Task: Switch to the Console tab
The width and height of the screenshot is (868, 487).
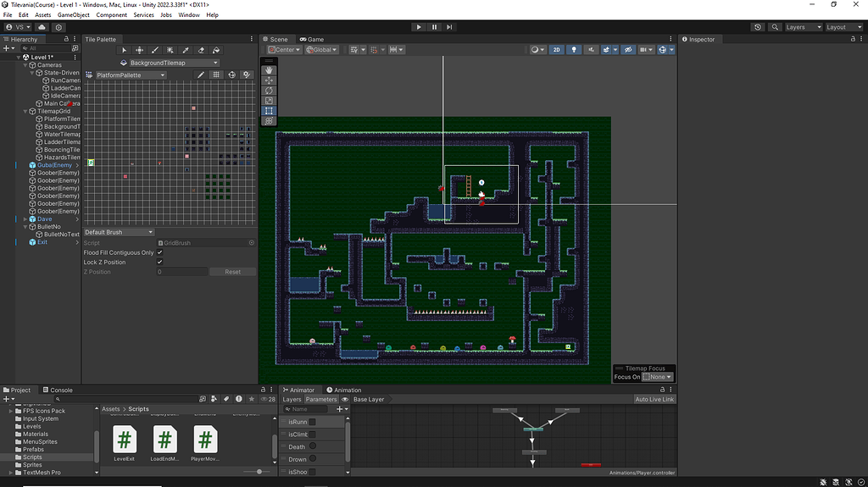Action: point(58,390)
